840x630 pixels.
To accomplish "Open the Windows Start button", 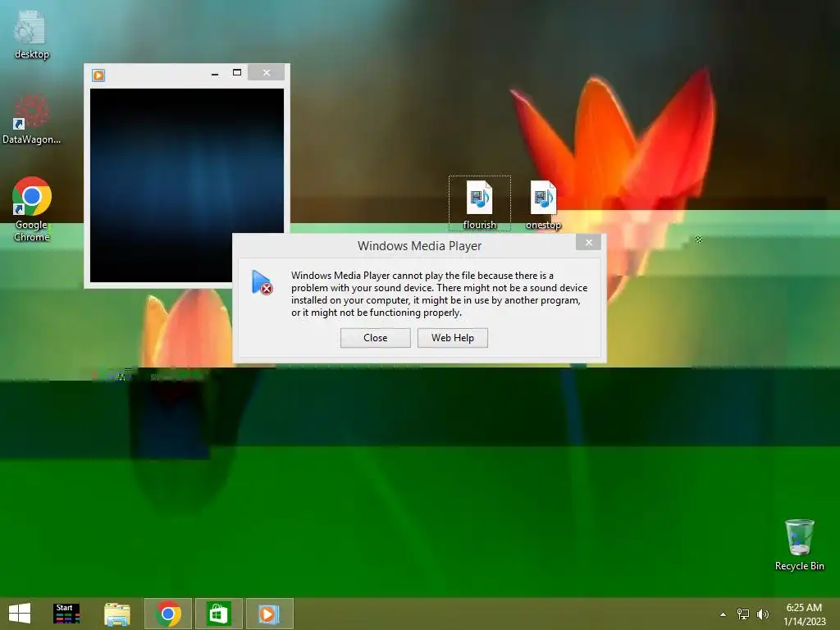I will click(x=20, y=614).
